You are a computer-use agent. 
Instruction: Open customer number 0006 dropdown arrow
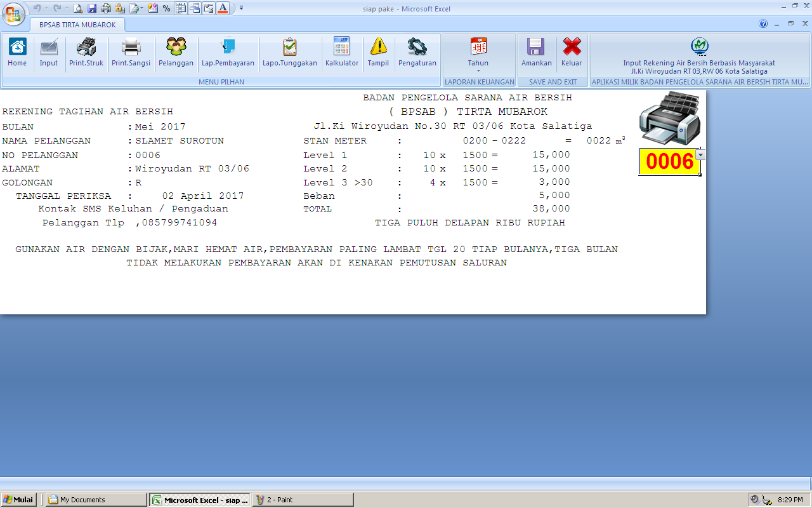point(700,155)
